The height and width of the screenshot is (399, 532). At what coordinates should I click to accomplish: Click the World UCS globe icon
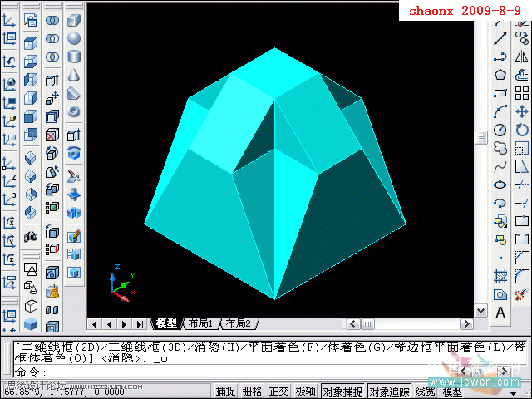coord(9,83)
